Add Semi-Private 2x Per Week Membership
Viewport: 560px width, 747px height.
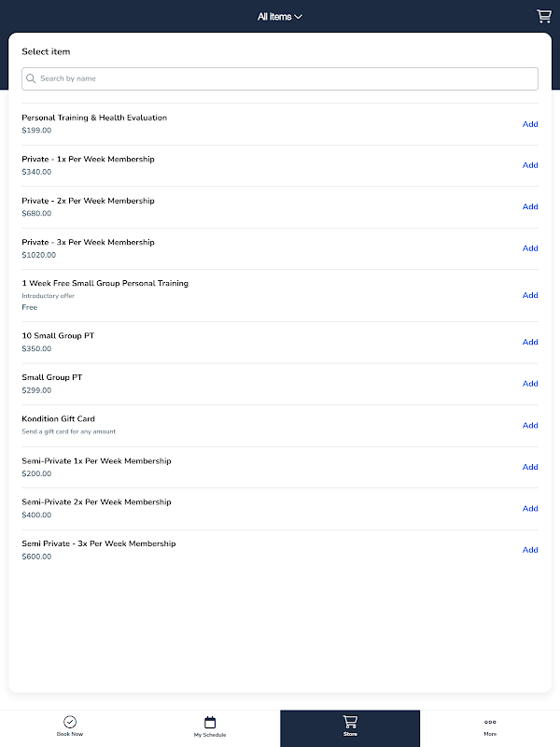click(x=530, y=508)
